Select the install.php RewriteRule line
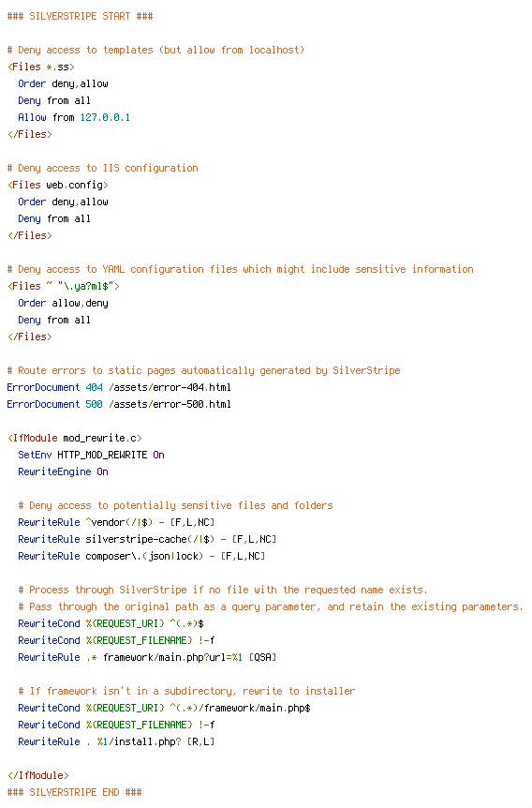532x808 pixels. pos(116,741)
